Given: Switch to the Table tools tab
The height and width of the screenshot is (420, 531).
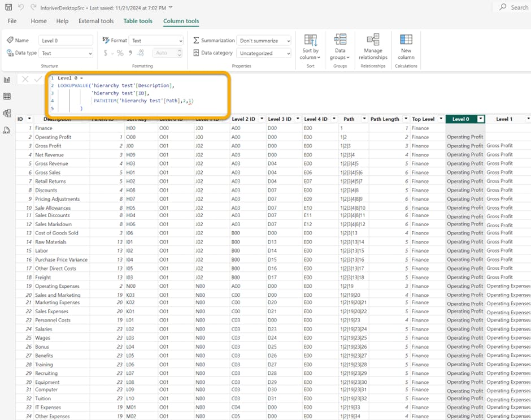Looking at the screenshot, I should [138, 21].
